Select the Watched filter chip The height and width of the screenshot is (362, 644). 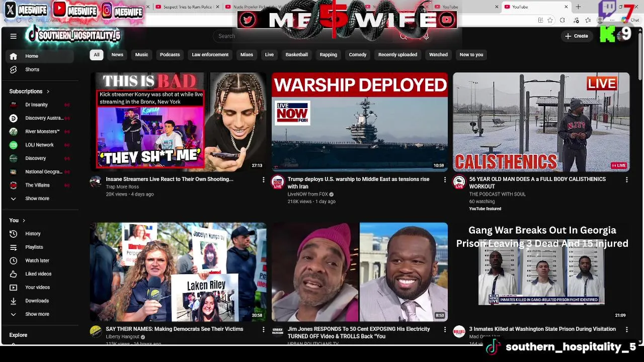click(438, 55)
